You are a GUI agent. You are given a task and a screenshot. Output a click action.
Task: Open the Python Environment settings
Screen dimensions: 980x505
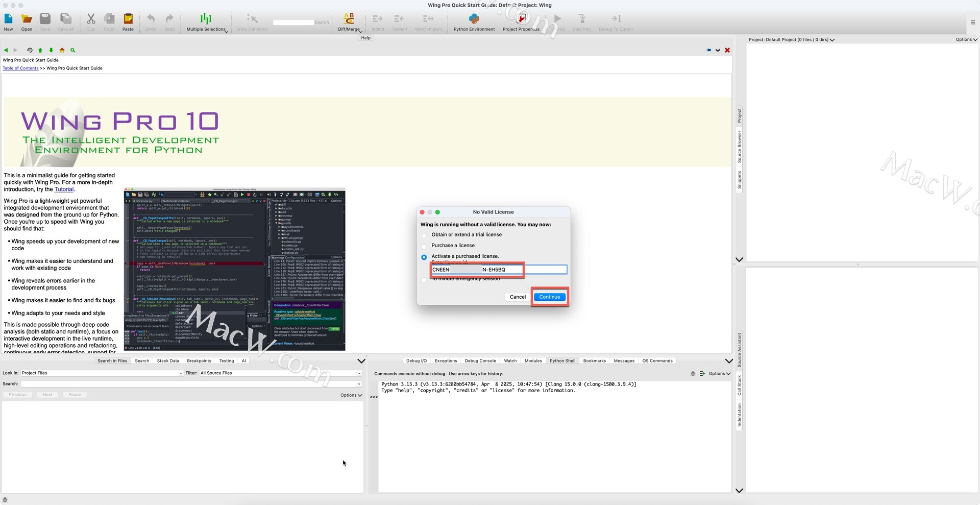point(474,19)
